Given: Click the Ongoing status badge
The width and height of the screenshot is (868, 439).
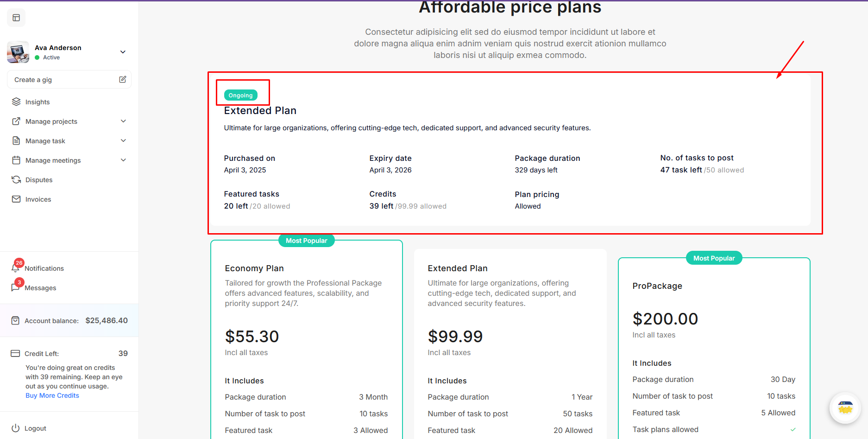Looking at the screenshot, I should tap(241, 95).
